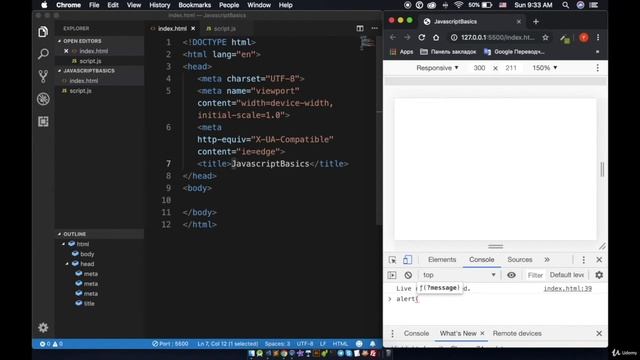Change UTF-8 encoding in status bar
The height and width of the screenshot is (360, 640).
click(305, 344)
